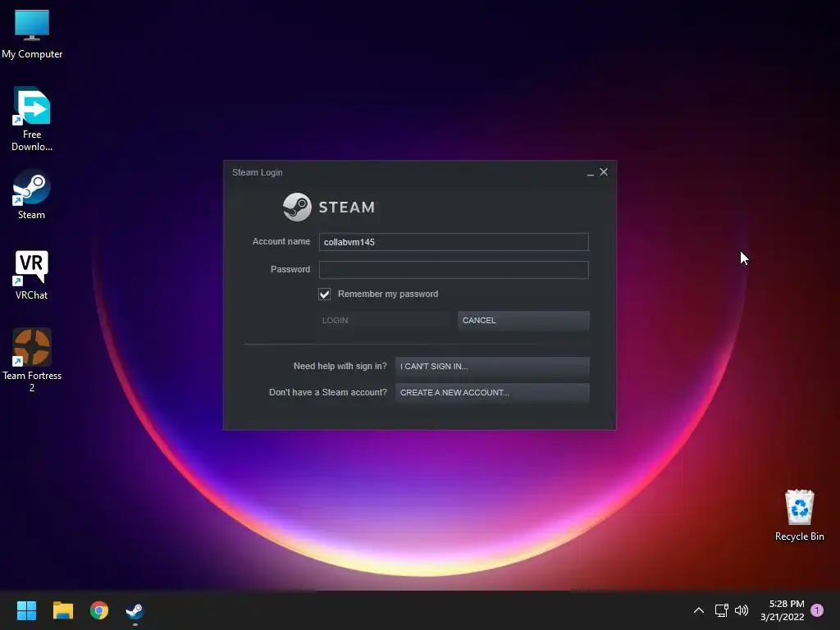The width and height of the screenshot is (840, 630).
Task: Click CREATE A NEW ACCOUNT button
Action: click(x=492, y=393)
